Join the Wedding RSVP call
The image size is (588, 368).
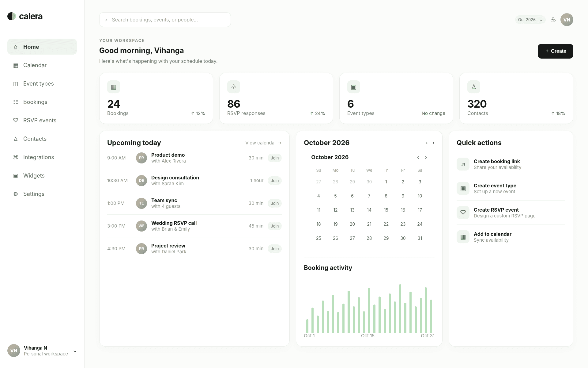pos(275,226)
